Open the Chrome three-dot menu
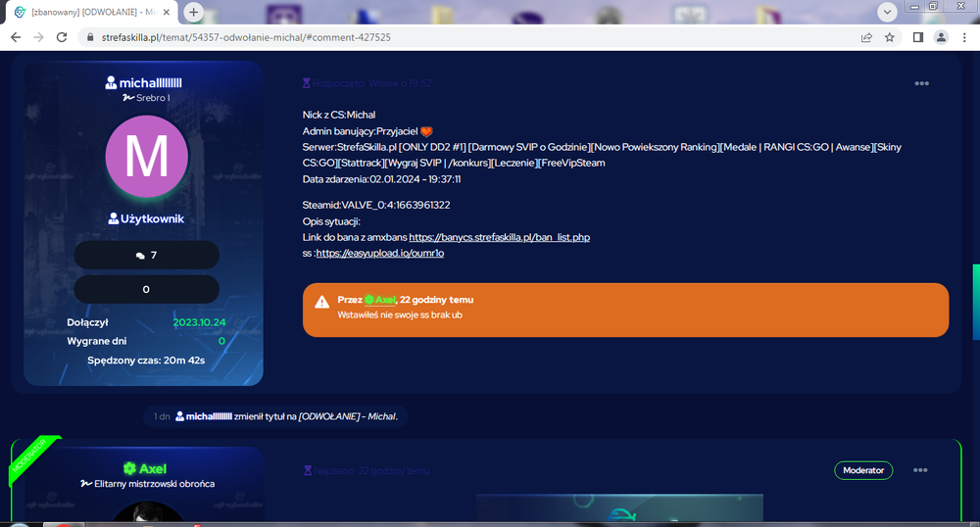The image size is (980, 527). tap(964, 37)
